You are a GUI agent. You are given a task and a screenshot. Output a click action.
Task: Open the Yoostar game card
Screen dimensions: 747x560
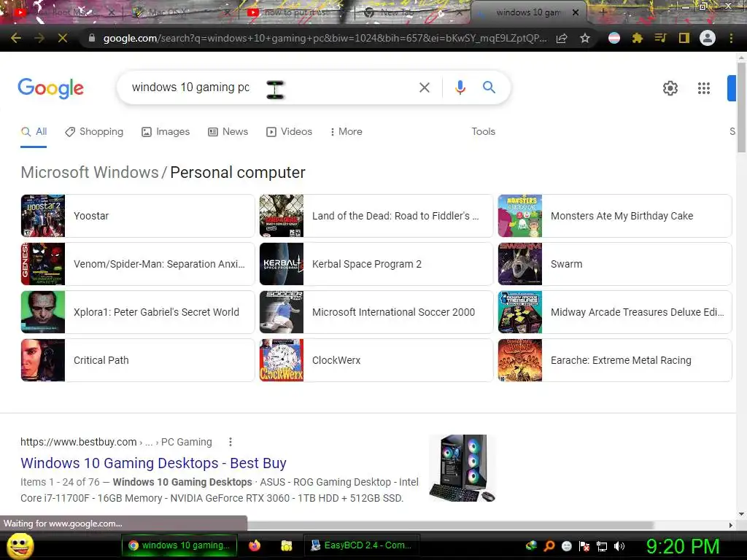(x=138, y=216)
